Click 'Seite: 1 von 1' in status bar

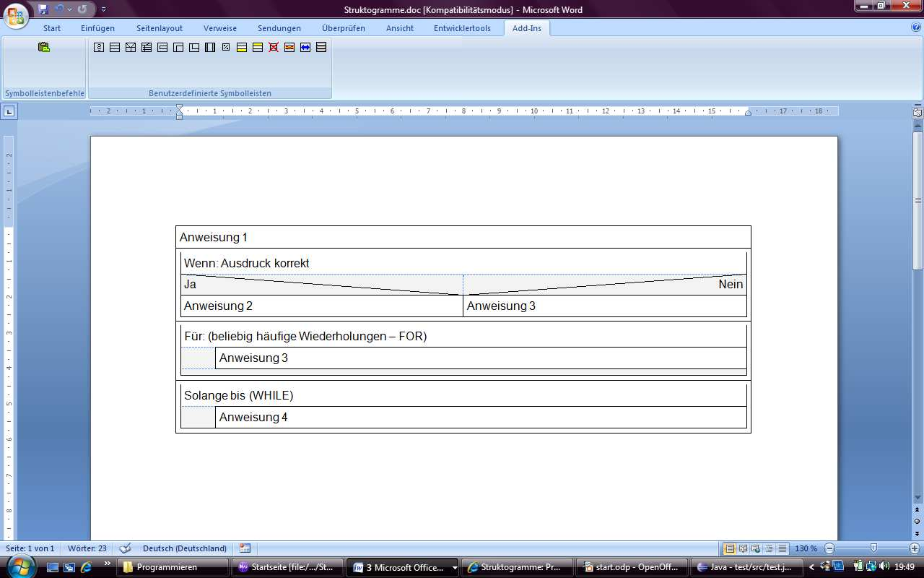[x=30, y=548]
